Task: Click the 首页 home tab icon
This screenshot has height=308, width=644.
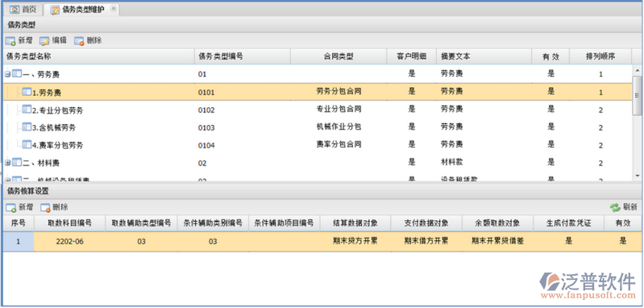Action: (x=15, y=10)
